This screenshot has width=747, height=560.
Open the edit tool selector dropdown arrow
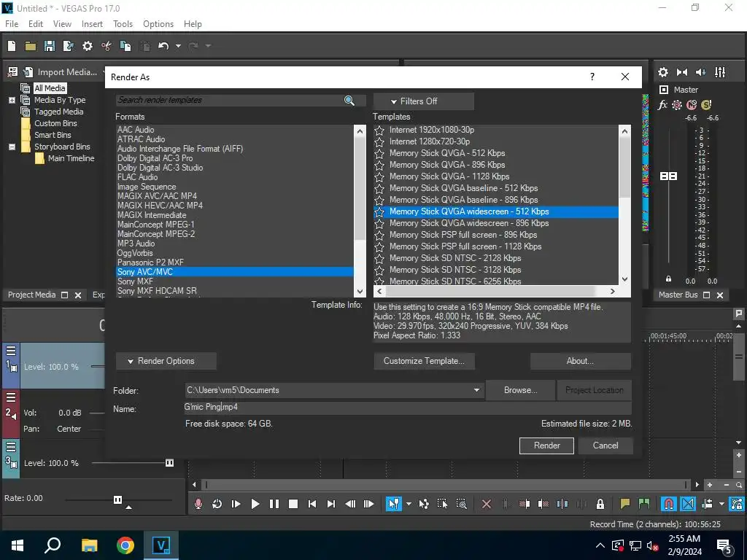(409, 504)
